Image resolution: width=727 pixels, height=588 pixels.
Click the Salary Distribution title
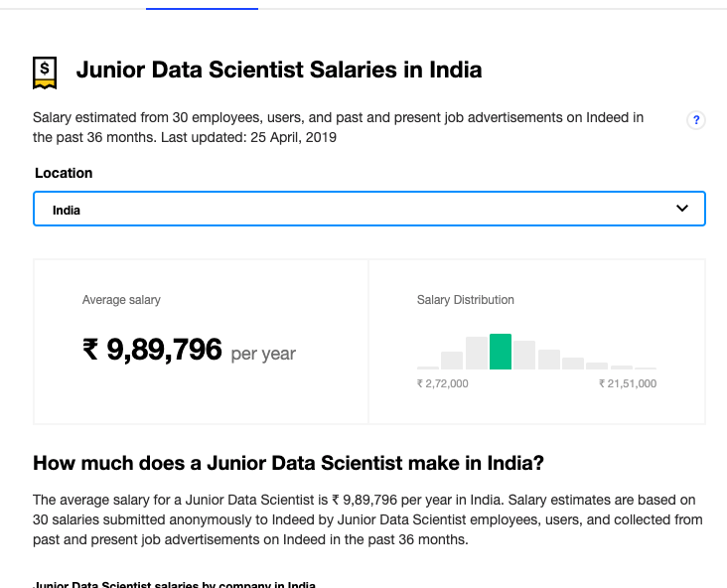click(466, 300)
